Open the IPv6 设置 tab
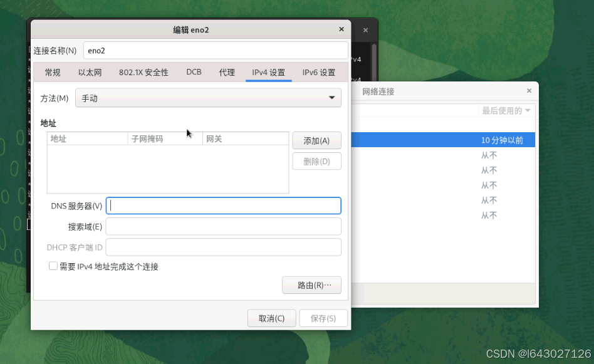The image size is (594, 364). coord(318,72)
